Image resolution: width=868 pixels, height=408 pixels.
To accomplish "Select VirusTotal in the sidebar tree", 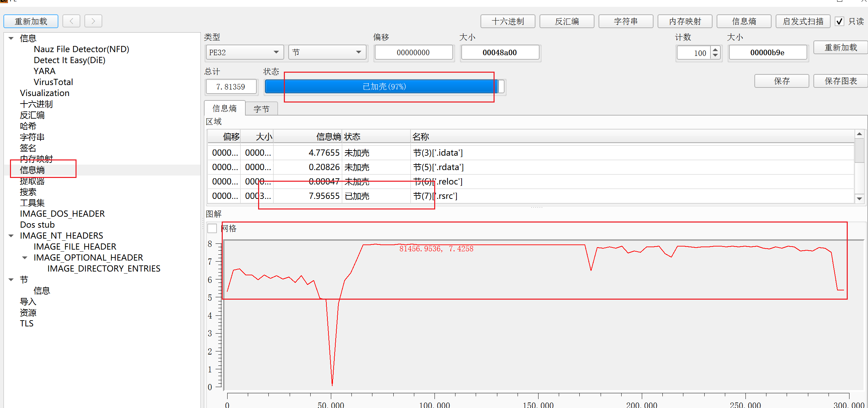I will [53, 82].
